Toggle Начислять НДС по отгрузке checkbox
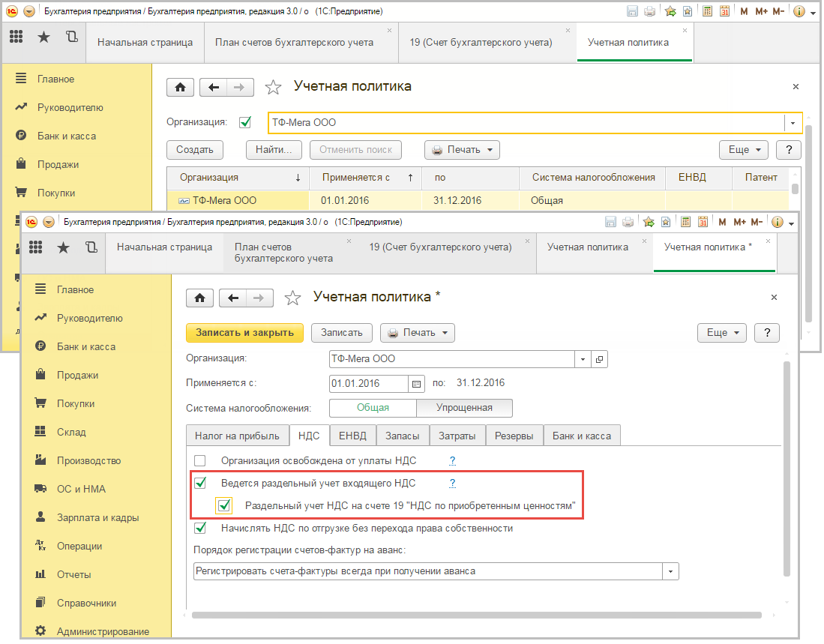 (200, 527)
